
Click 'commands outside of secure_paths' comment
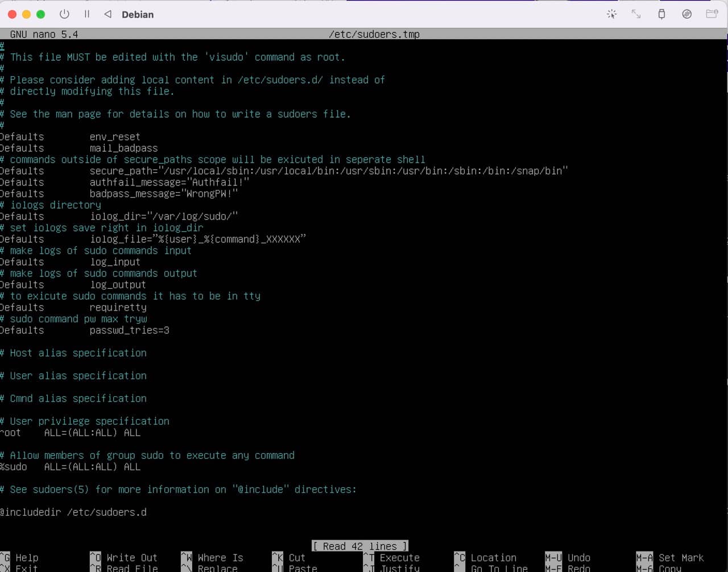click(213, 159)
